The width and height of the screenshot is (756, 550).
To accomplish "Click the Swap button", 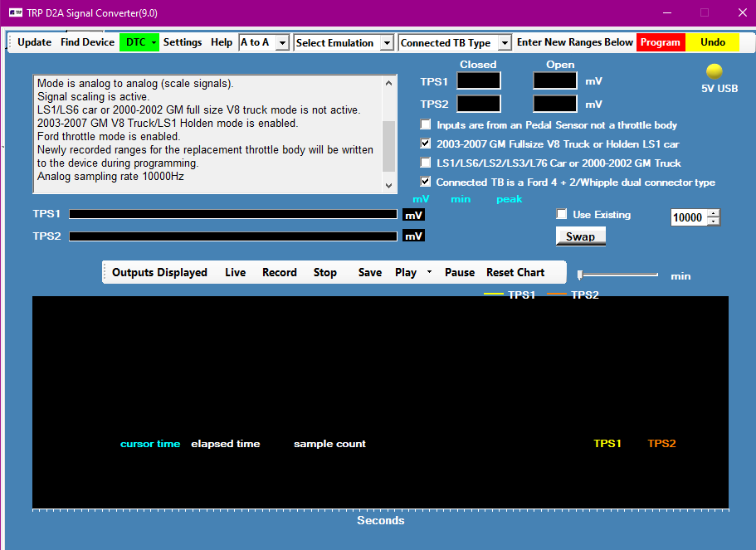I will tap(581, 236).
